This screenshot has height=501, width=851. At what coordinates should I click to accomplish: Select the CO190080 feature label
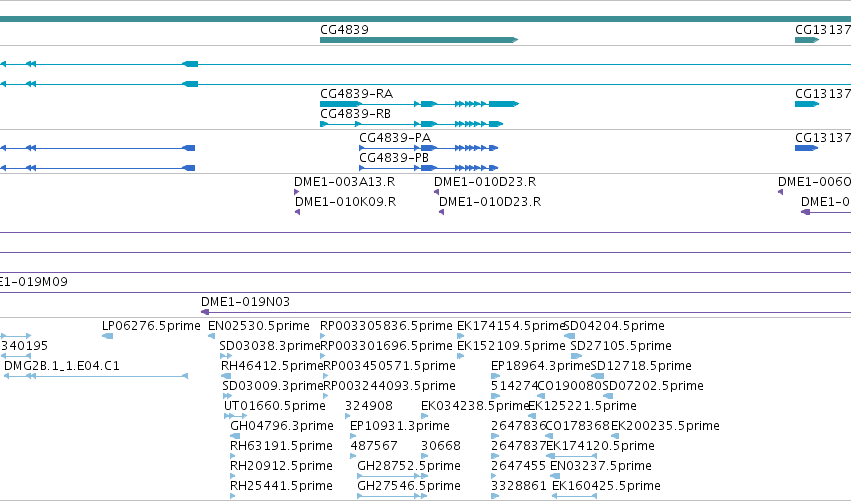570,386
